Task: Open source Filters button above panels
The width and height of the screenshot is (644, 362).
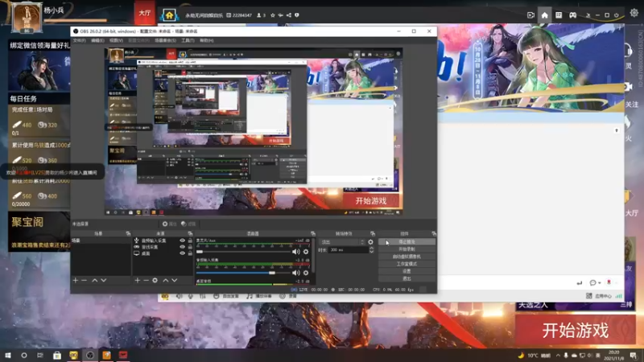Action: tap(188, 224)
